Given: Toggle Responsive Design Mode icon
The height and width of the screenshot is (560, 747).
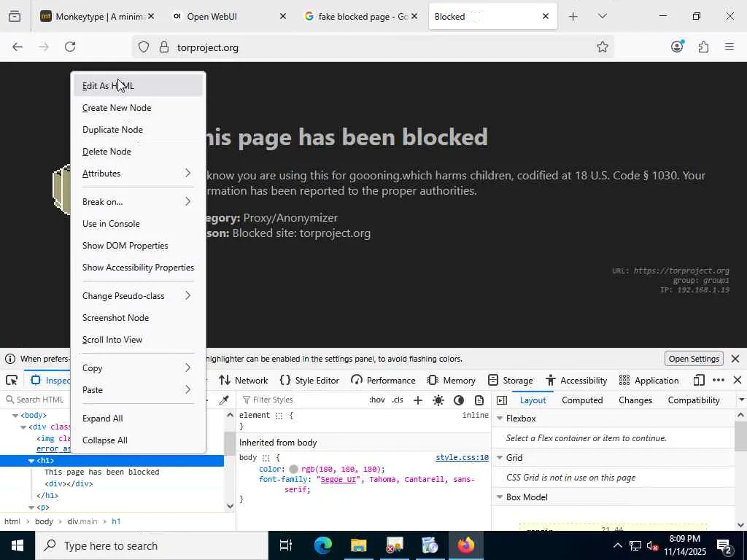Looking at the screenshot, I should click(699, 380).
